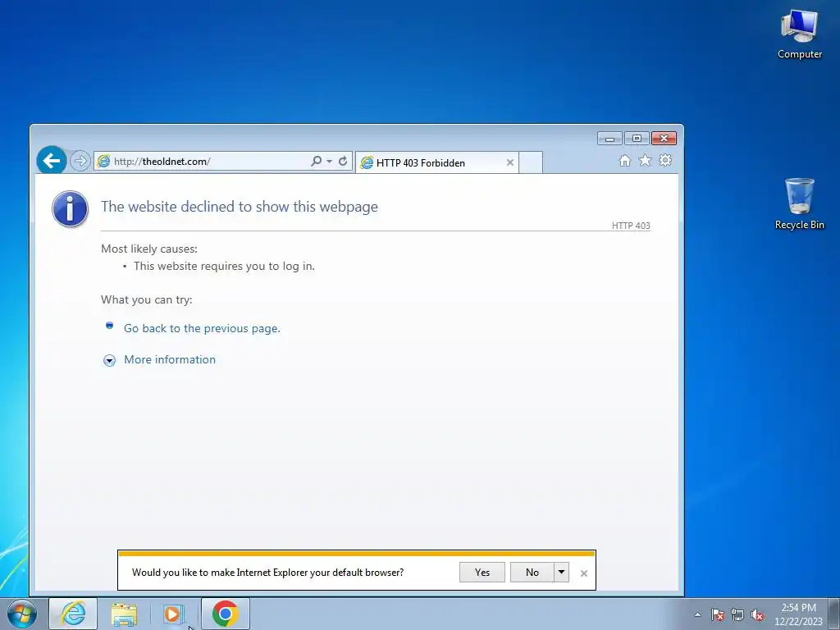Click Yes to make IE default browser

tap(482, 572)
